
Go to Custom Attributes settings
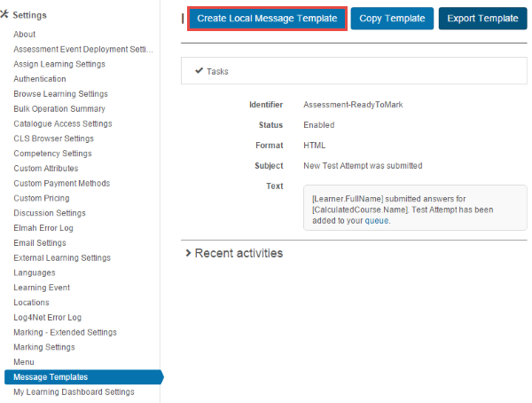pyautogui.click(x=45, y=168)
